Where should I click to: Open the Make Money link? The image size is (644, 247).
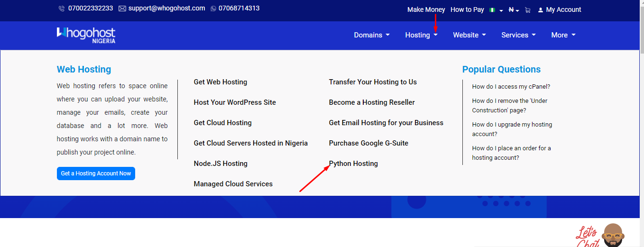click(x=426, y=9)
